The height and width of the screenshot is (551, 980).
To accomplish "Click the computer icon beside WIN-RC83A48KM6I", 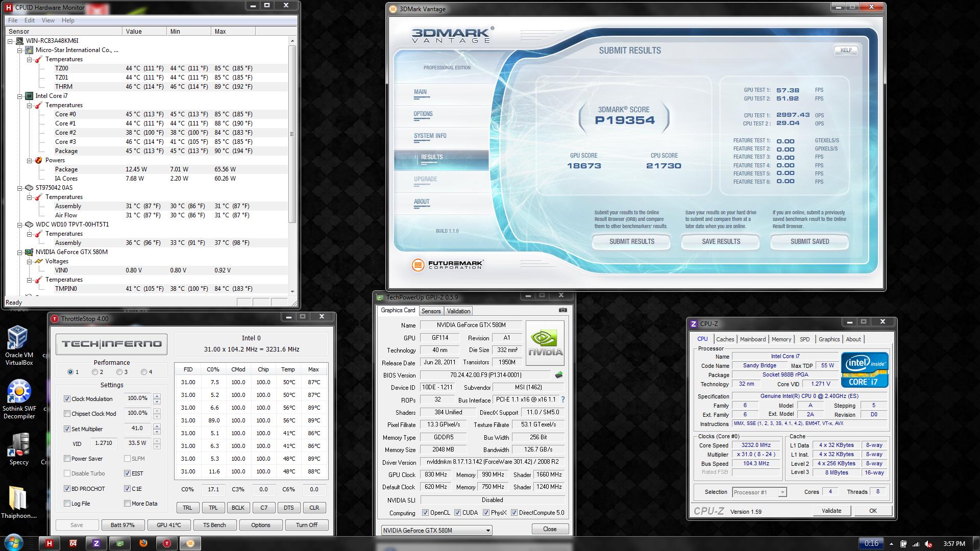I will click(19, 41).
